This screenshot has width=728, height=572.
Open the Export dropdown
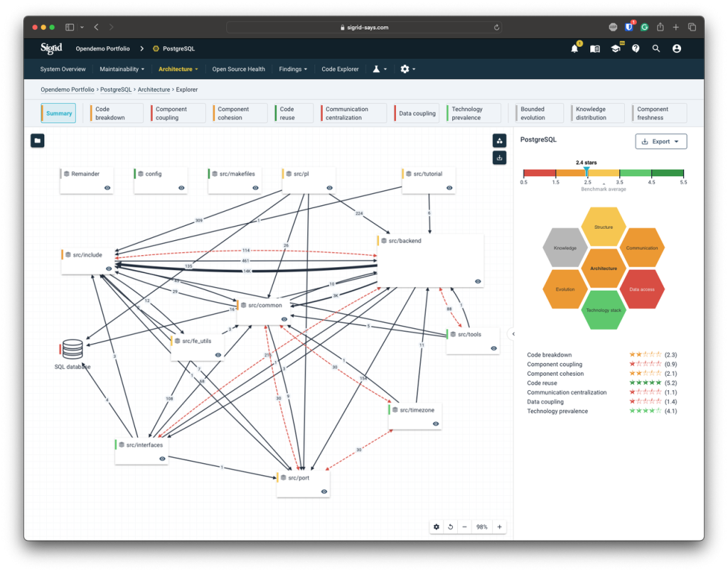pyautogui.click(x=660, y=141)
